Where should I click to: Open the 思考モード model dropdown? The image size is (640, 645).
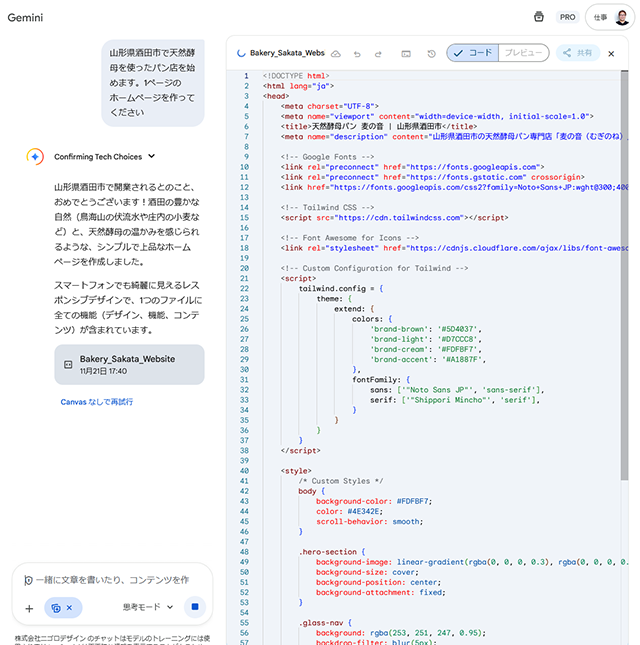tap(148, 607)
